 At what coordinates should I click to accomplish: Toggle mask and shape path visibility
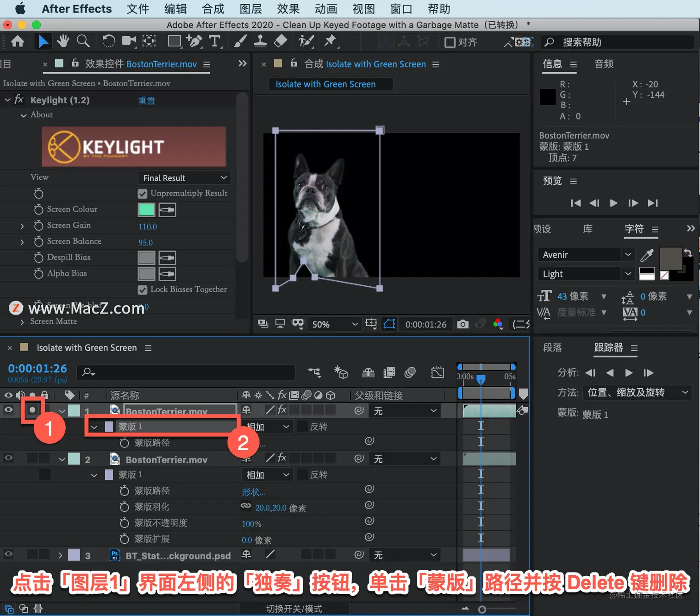(389, 324)
